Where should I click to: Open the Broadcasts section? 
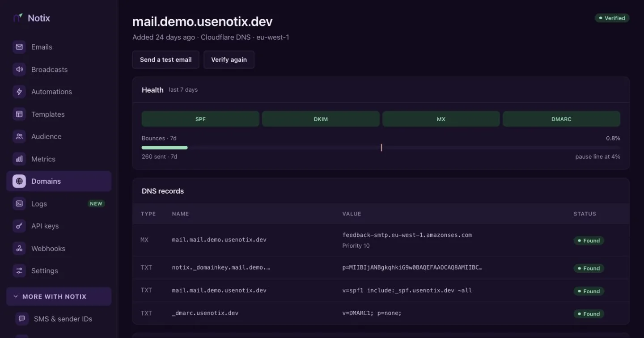[59, 69]
